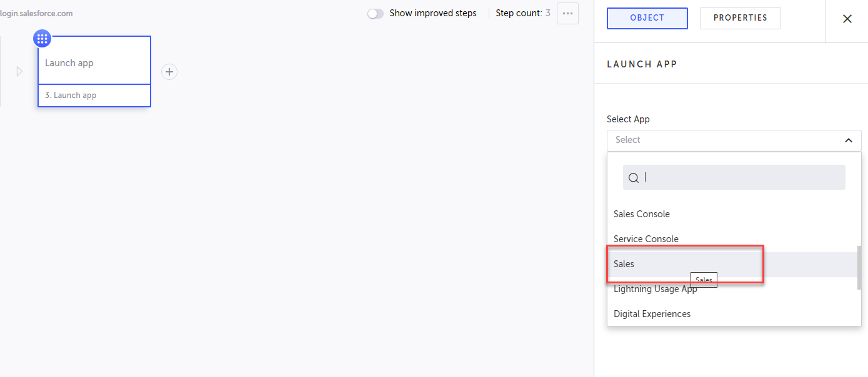Click the plus icon to add step
The image size is (868, 377).
pyautogui.click(x=169, y=72)
